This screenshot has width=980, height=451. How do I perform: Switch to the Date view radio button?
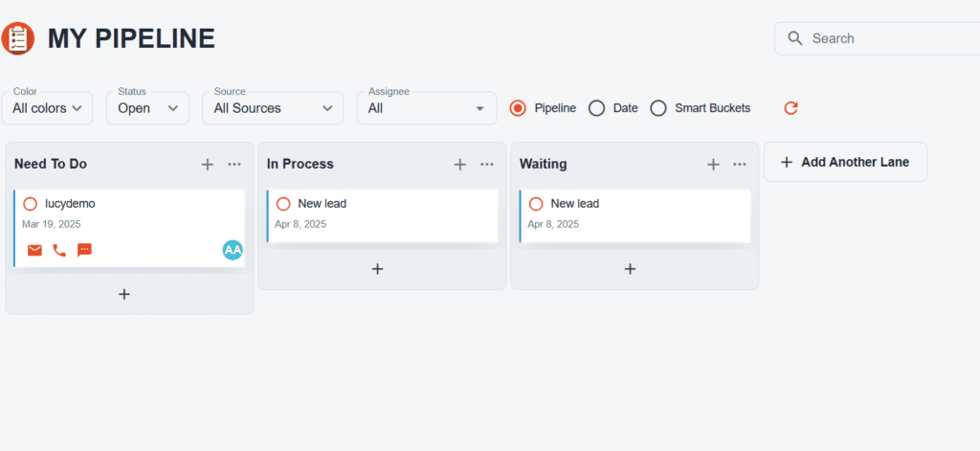(597, 108)
